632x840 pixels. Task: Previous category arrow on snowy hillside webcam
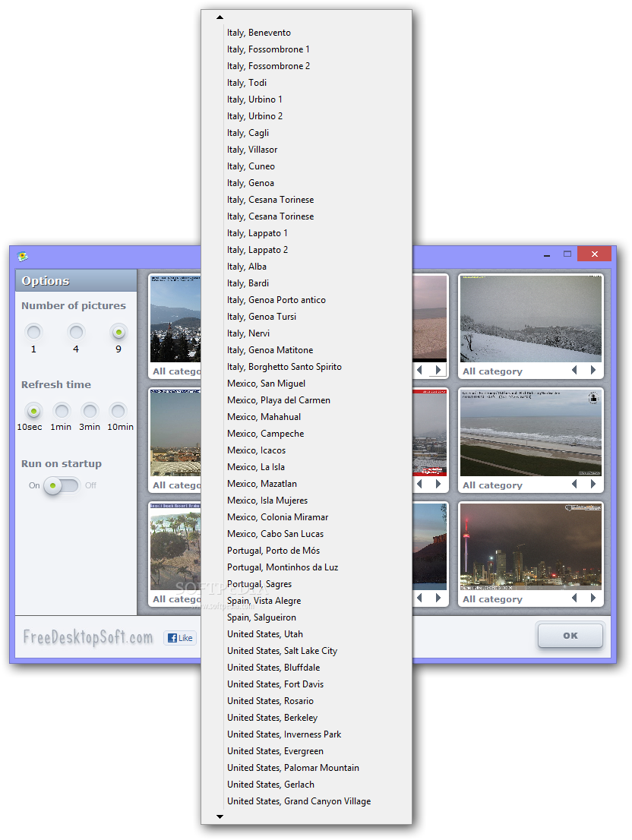[x=575, y=370]
